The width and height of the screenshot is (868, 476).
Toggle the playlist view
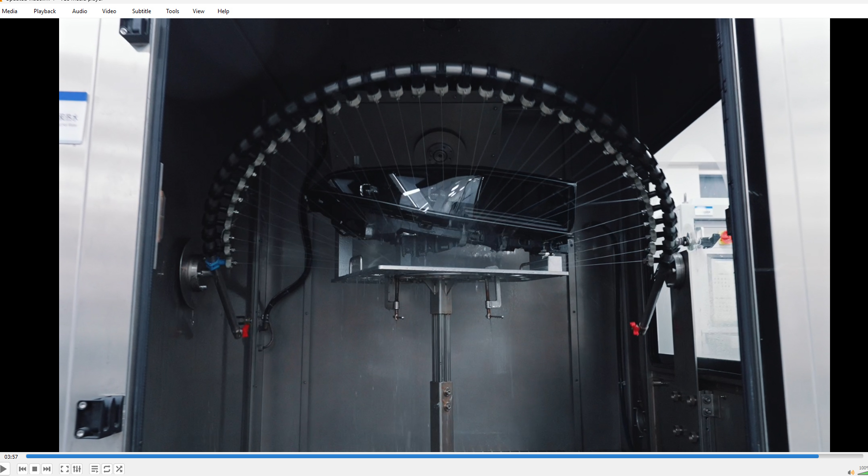pos(94,469)
